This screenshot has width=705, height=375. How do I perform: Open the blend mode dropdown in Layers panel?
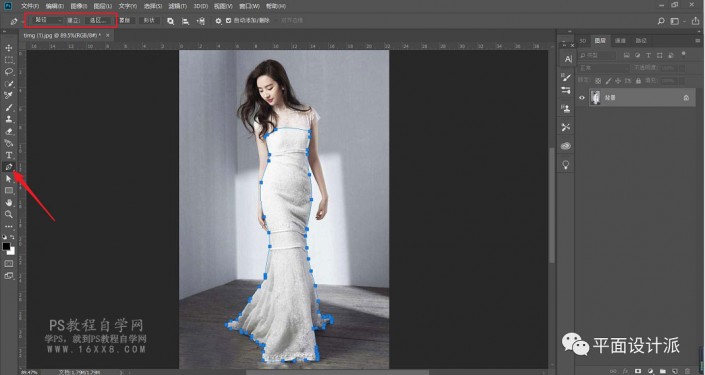point(603,68)
